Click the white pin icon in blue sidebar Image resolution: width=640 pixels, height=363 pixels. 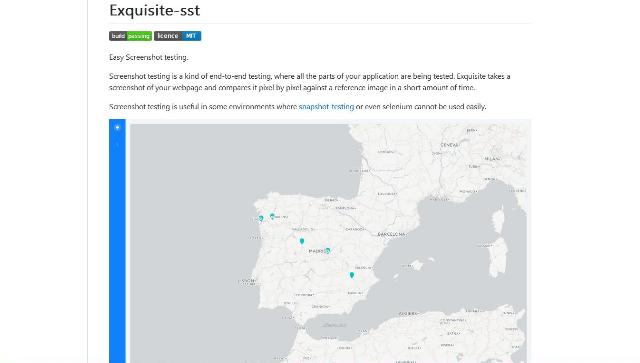[117, 127]
